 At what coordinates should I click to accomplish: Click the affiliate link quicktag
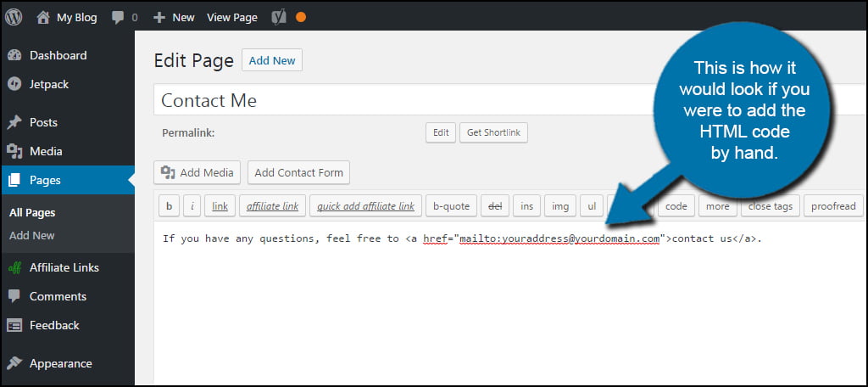272,206
